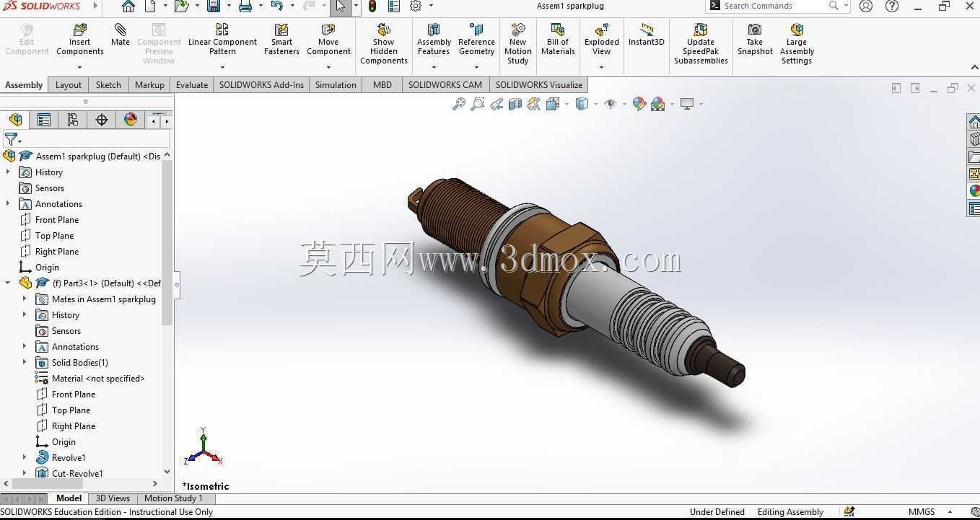Expand the History node under Assem1

(8, 172)
